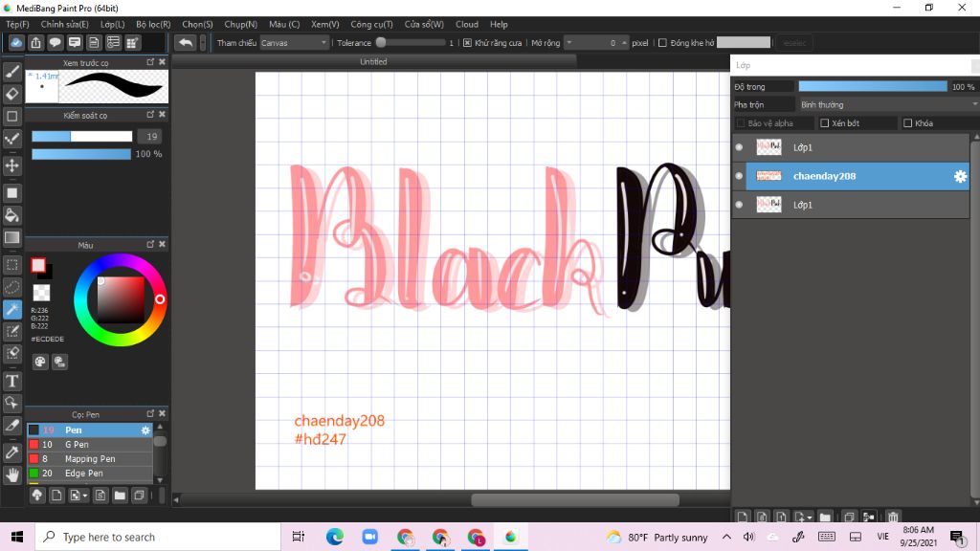Image resolution: width=980 pixels, height=551 pixels.
Task: Select the Text tool
Action: (11, 381)
